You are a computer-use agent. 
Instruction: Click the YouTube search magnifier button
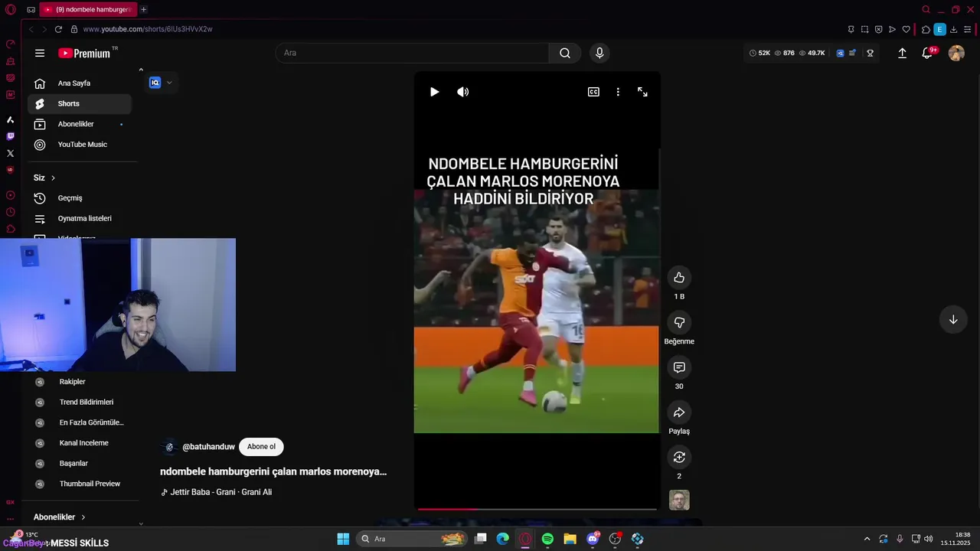[565, 53]
